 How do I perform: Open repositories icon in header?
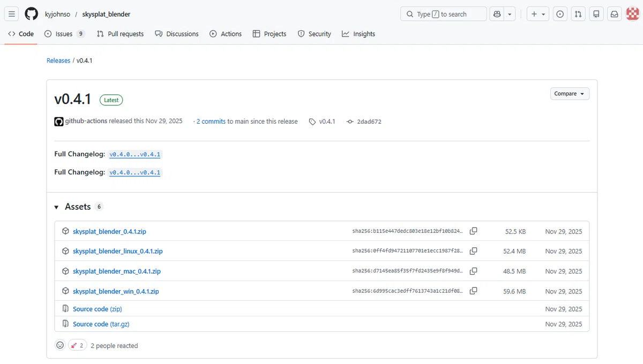tap(596, 14)
